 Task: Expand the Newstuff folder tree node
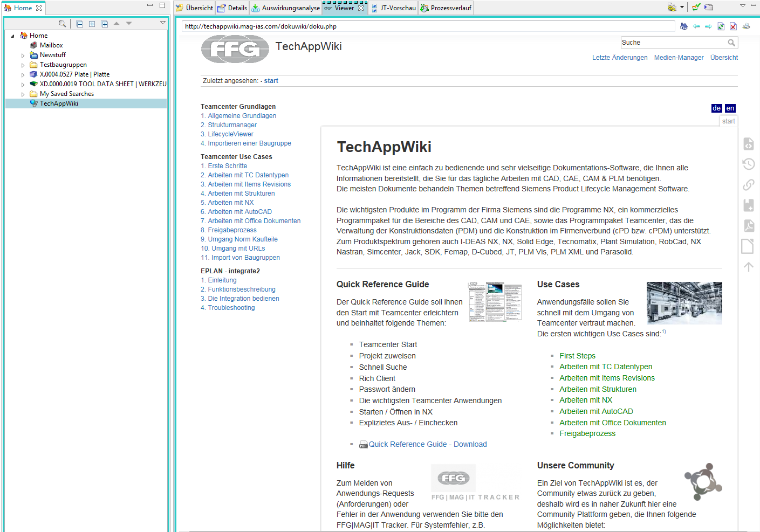(23, 56)
